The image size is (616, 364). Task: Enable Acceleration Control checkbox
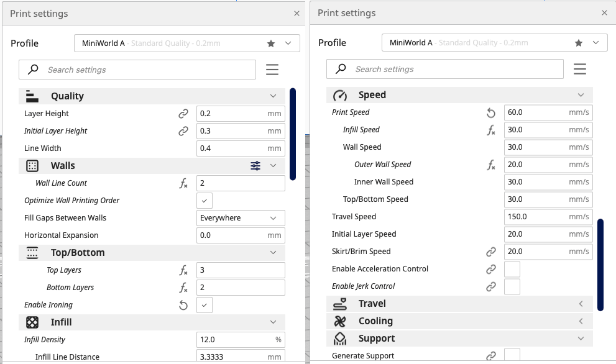[512, 269]
